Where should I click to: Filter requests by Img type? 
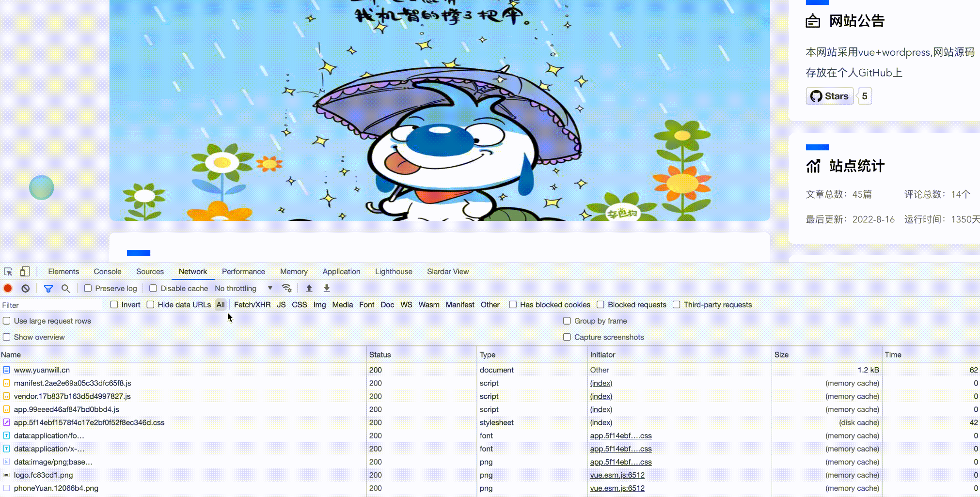pos(319,305)
